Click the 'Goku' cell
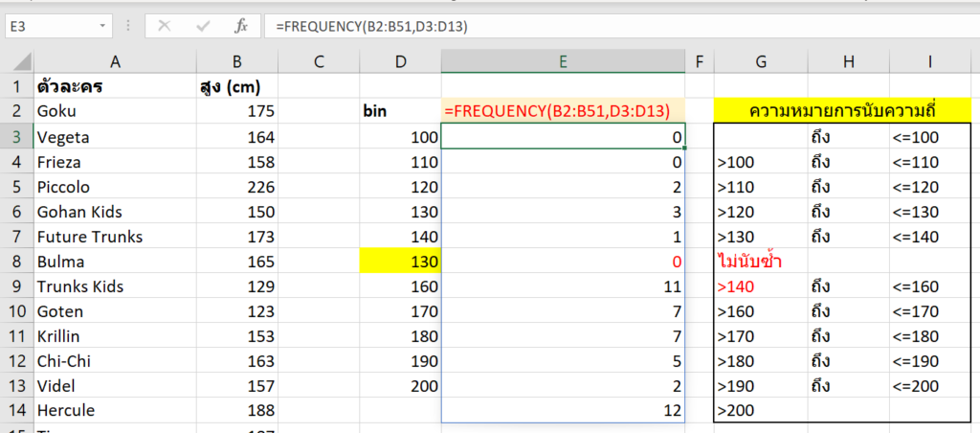Image resolution: width=980 pixels, height=433 pixels. click(115, 111)
